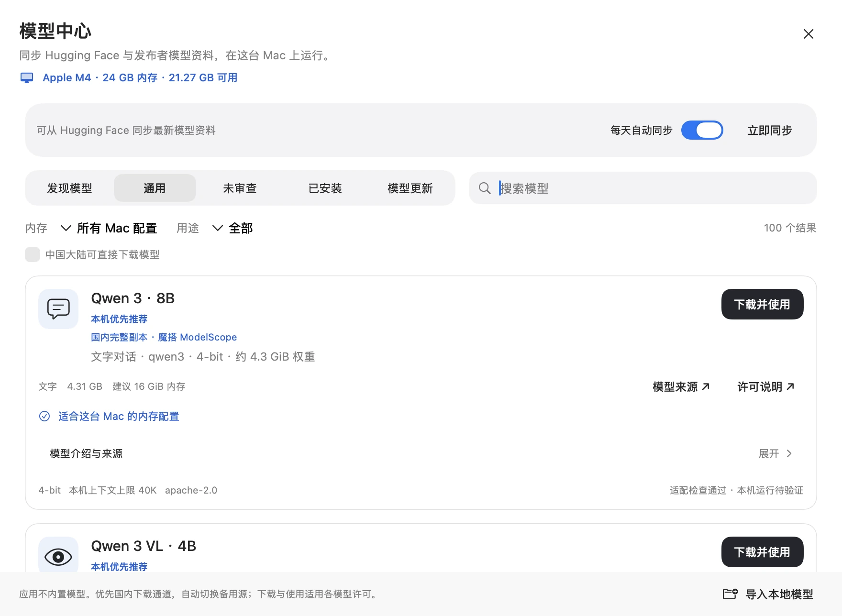Open the 许可说明 link for Qwen 3 · 8B

pyautogui.click(x=766, y=387)
